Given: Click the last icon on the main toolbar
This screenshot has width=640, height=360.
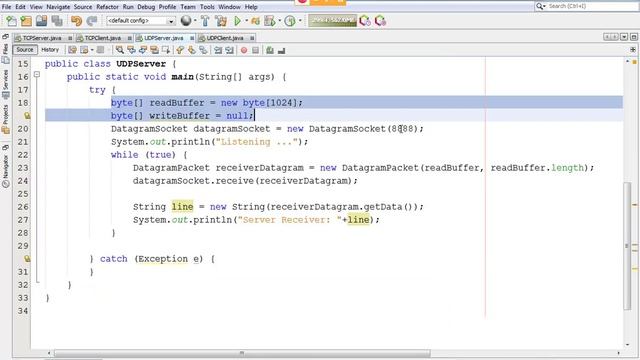Looking at the screenshot, I should click(380, 21).
